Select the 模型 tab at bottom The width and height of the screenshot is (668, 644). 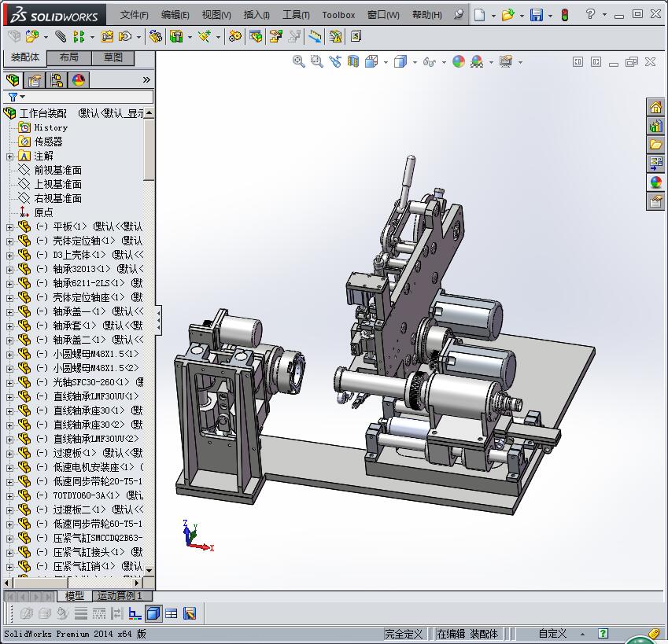(74, 596)
